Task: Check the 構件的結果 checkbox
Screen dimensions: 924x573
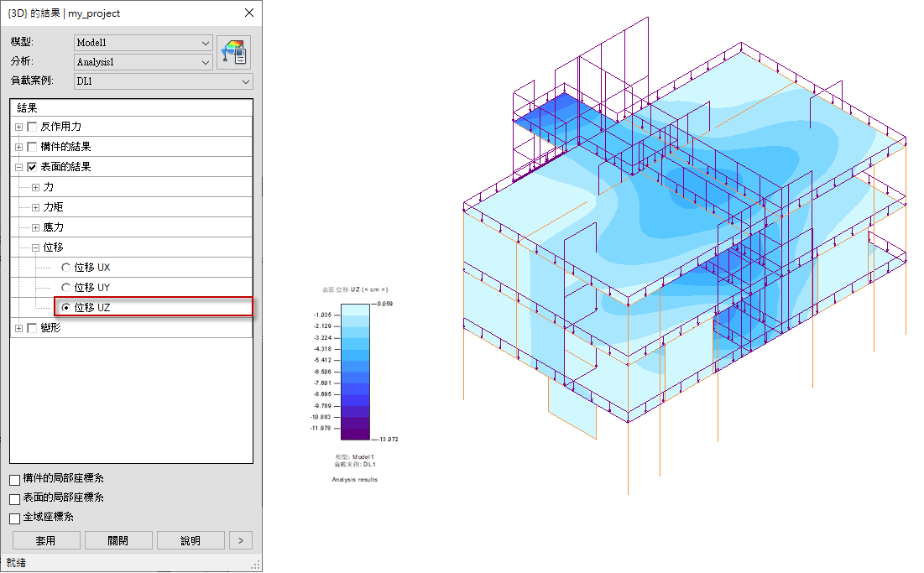Action: pyautogui.click(x=32, y=147)
